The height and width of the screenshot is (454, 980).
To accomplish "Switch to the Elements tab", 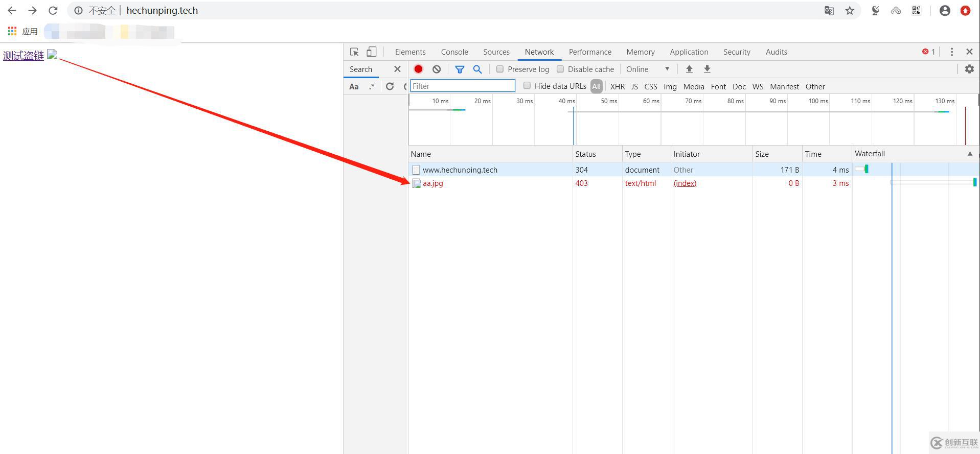I will [x=410, y=52].
